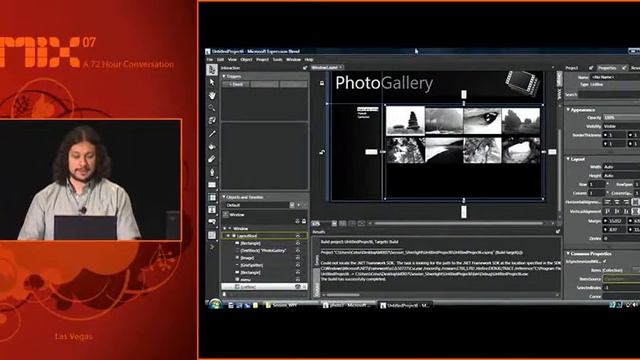Collapse the Objects and Timeline section
The width and height of the screenshot is (640, 360).
(x=224, y=197)
